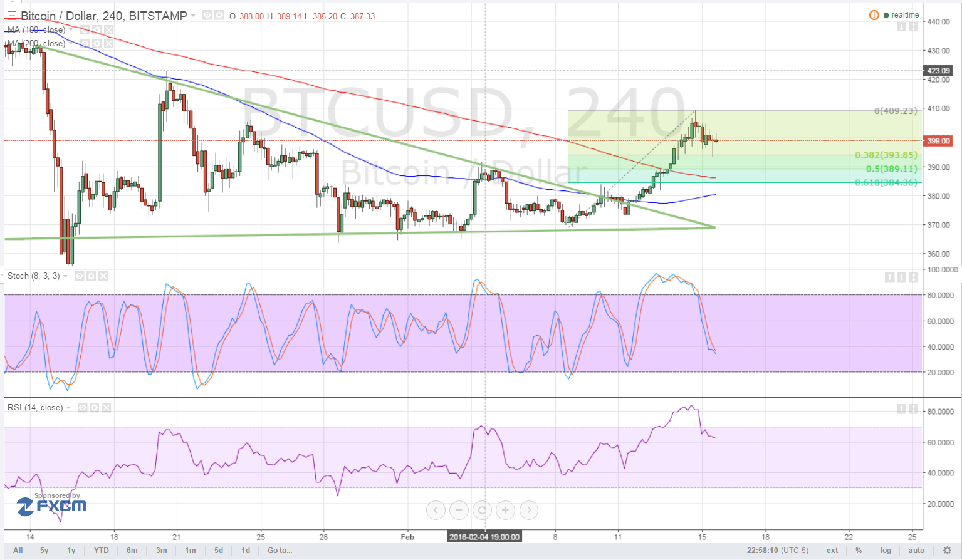Open the RSI (14, close) dropdown arrow
Viewport: 962px width, 560px height.
(68, 407)
